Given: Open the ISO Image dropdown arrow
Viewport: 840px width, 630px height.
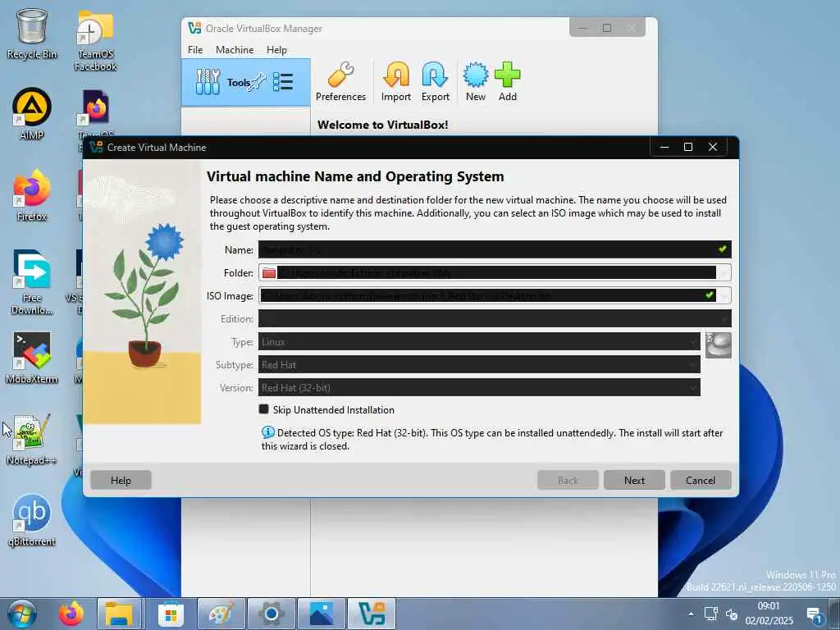Looking at the screenshot, I should (724, 295).
